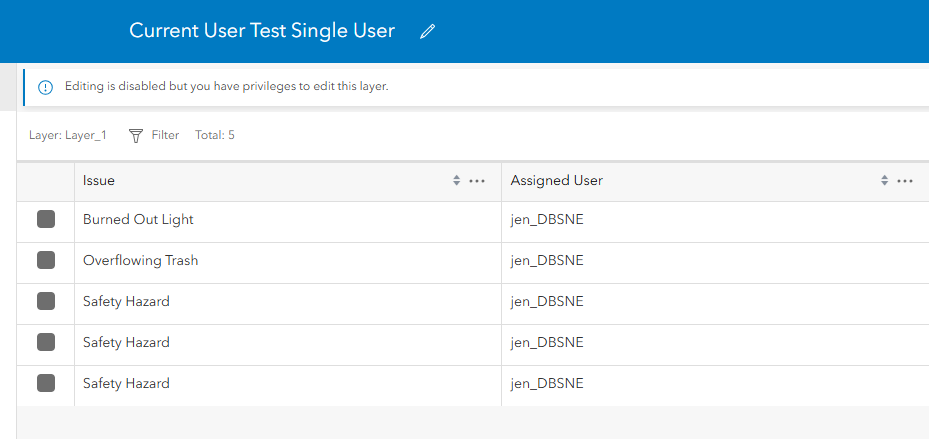Click the Overflowing Trash cell
This screenshot has height=439, width=929.
(x=140, y=261)
